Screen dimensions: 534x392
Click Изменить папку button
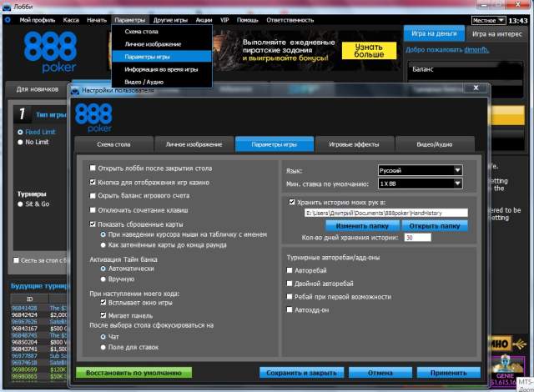pyautogui.click(x=362, y=226)
